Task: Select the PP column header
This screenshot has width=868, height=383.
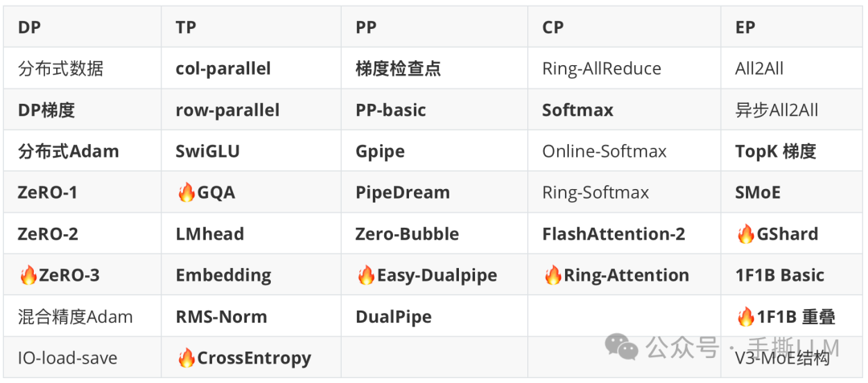Action: click(366, 27)
